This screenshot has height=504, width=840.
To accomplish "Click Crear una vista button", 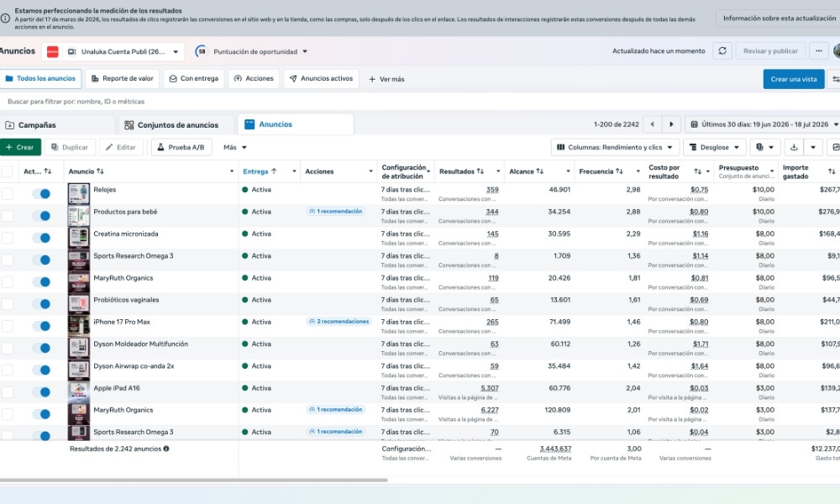I will 794,79.
